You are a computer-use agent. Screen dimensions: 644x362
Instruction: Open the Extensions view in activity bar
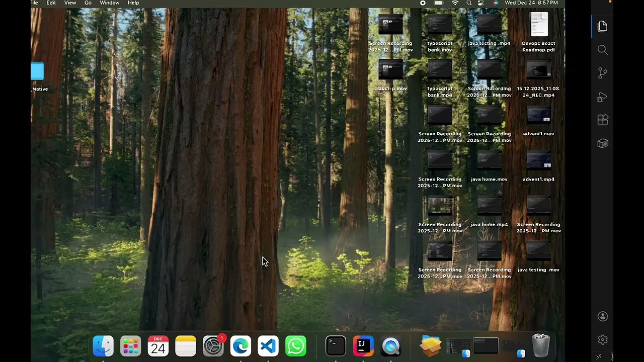602,120
